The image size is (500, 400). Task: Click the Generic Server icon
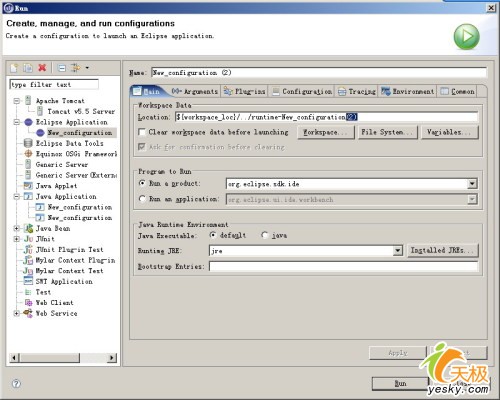pyautogui.click(x=28, y=164)
